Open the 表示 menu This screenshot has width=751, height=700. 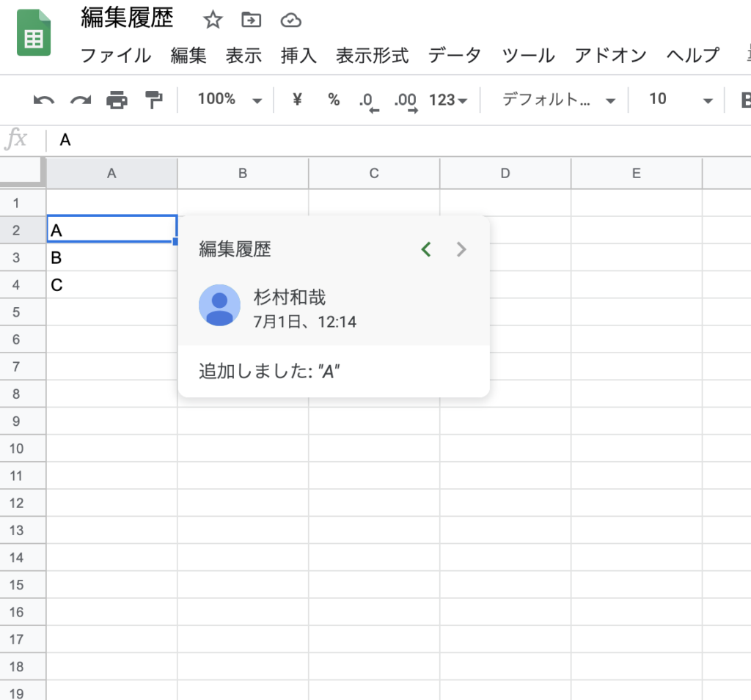(243, 56)
